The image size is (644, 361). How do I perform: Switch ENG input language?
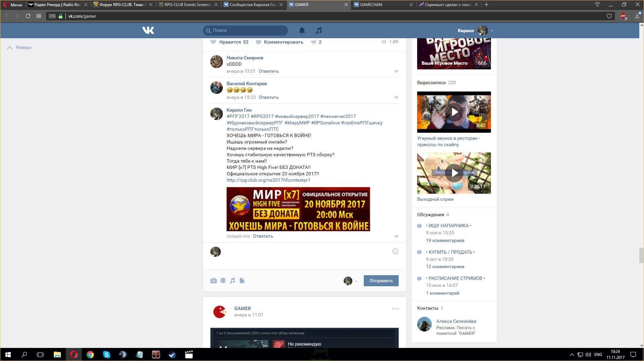click(x=598, y=355)
